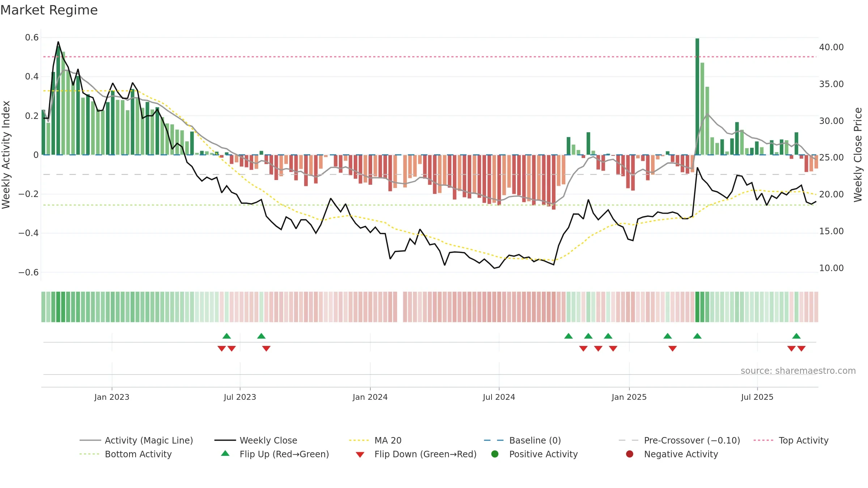868x488 pixels.
Task: Toggle the Baseline (0) legend entry
Action: pyautogui.click(x=522, y=440)
